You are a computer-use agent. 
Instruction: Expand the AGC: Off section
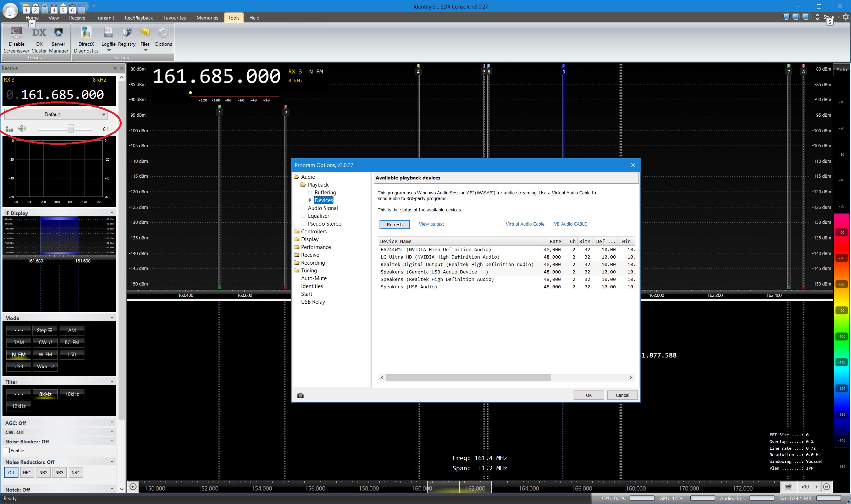(112, 422)
